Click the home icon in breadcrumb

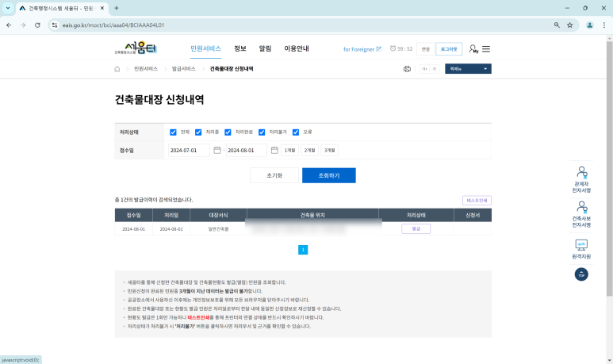(x=117, y=69)
